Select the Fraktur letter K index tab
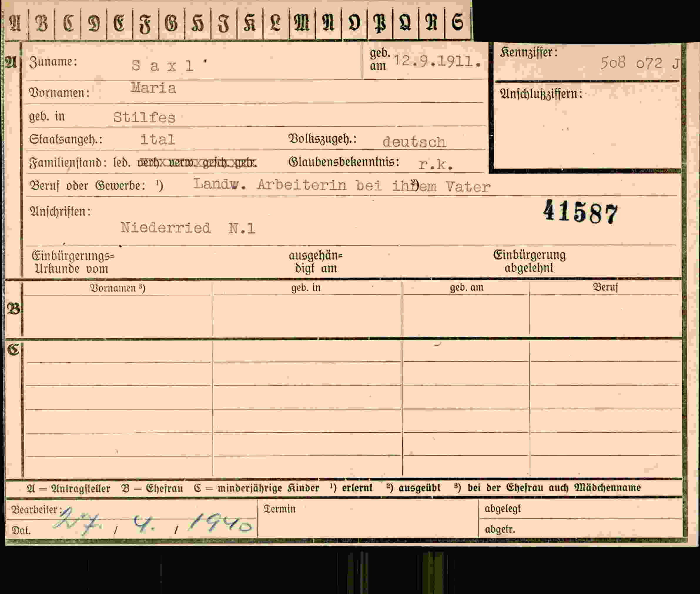The image size is (700, 594). pyautogui.click(x=250, y=24)
